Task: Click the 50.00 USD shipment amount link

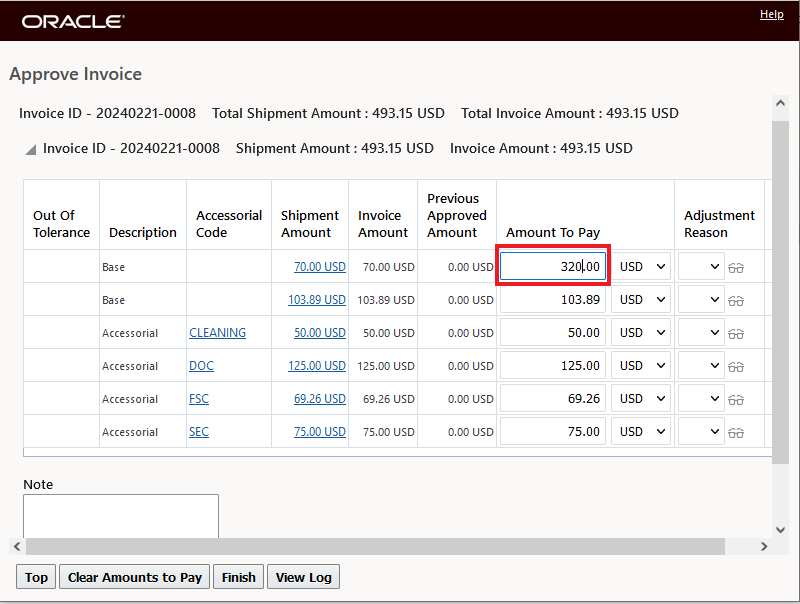Action: tap(320, 333)
